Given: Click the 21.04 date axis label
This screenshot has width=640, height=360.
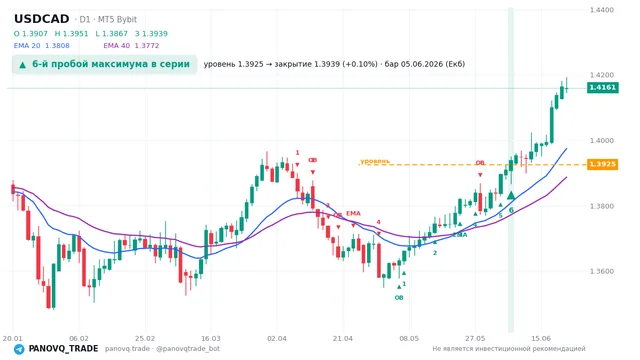Looking at the screenshot, I should click(x=343, y=338).
